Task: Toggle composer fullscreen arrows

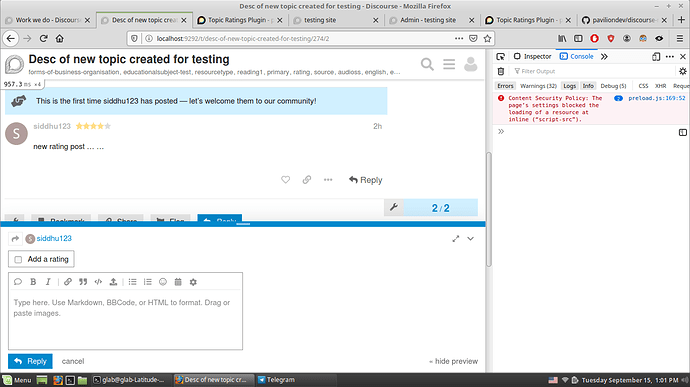Action: (x=455, y=239)
